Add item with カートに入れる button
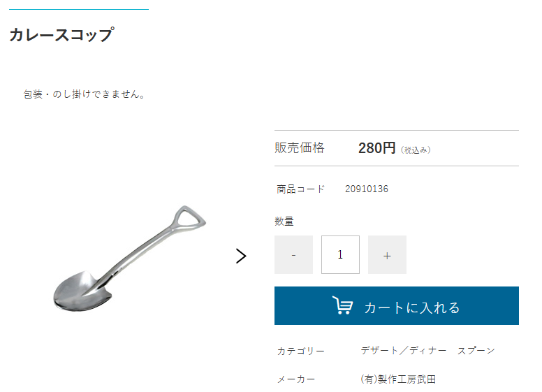Viewport: 542px width, 392px height. pos(397,305)
